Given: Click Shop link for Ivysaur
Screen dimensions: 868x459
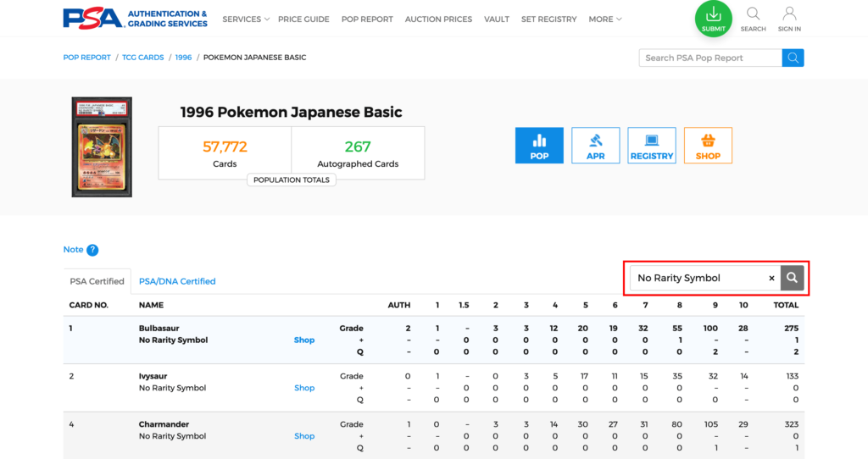Looking at the screenshot, I should click(304, 388).
